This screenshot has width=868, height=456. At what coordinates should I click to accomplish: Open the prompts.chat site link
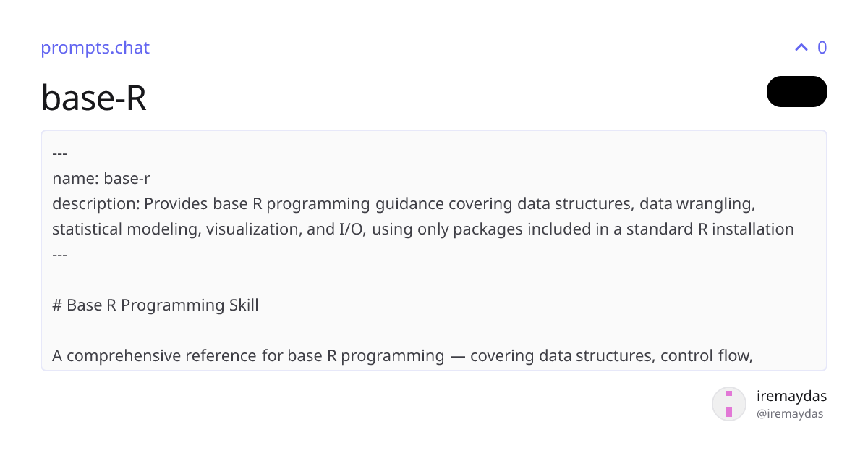click(95, 48)
